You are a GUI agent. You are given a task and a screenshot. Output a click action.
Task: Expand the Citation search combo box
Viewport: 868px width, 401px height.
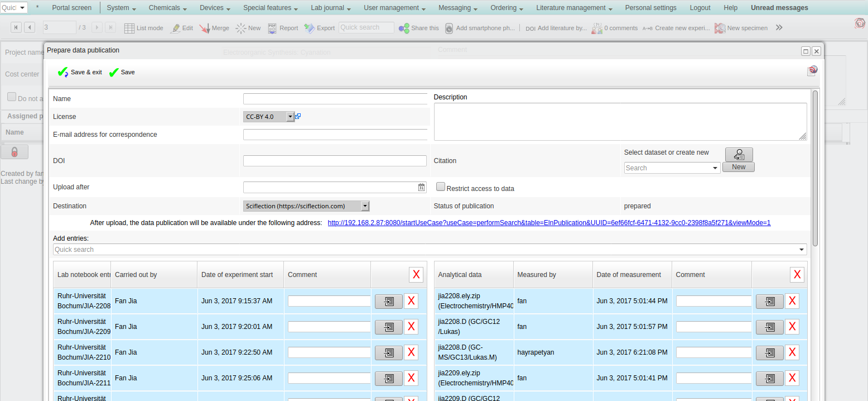[716, 168]
